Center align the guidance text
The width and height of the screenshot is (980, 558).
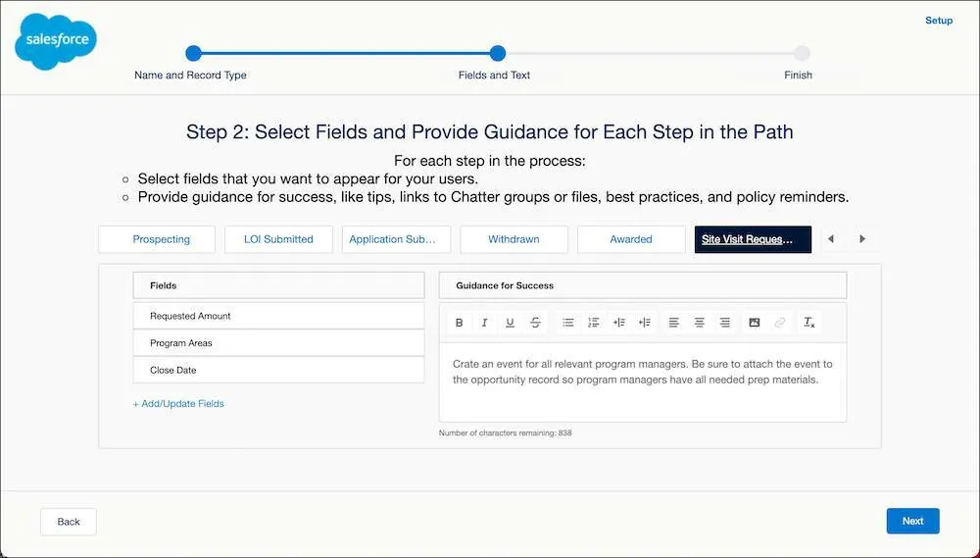(x=700, y=323)
